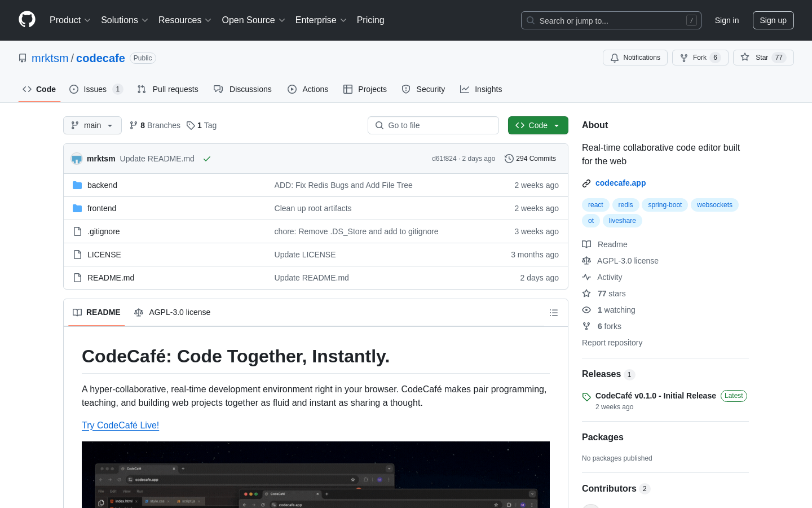Open commit 'ADD: Fix Redis Bugs and Add File Tree'
This screenshot has width=812, height=508.
[x=343, y=185]
